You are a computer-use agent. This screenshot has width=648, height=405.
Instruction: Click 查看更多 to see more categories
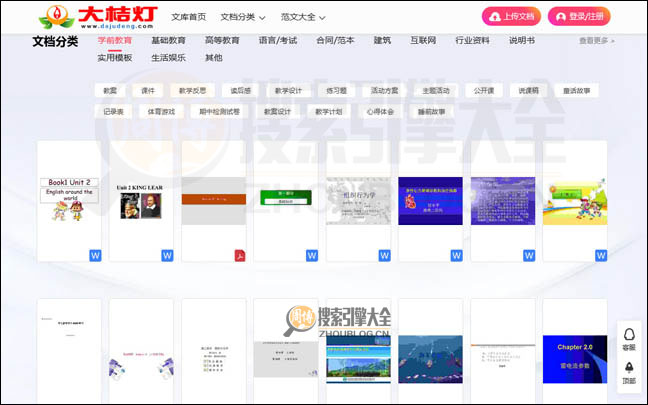click(x=596, y=41)
